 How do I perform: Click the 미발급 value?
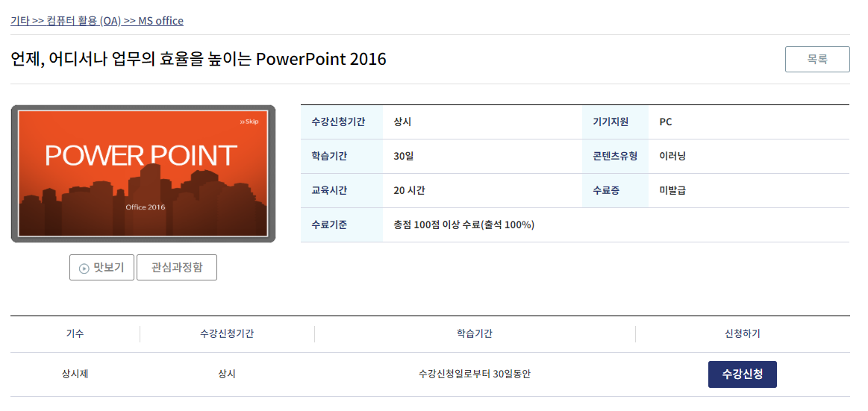(672, 191)
